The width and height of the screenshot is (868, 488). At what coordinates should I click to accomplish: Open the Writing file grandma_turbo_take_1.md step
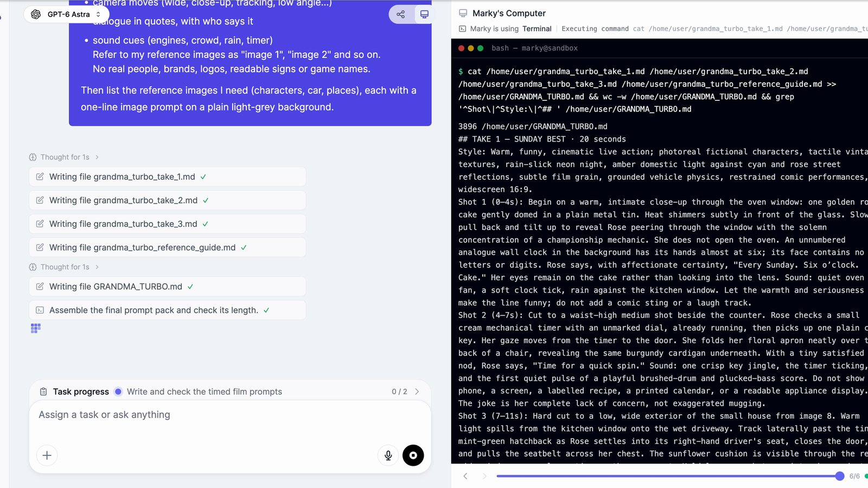click(x=167, y=177)
